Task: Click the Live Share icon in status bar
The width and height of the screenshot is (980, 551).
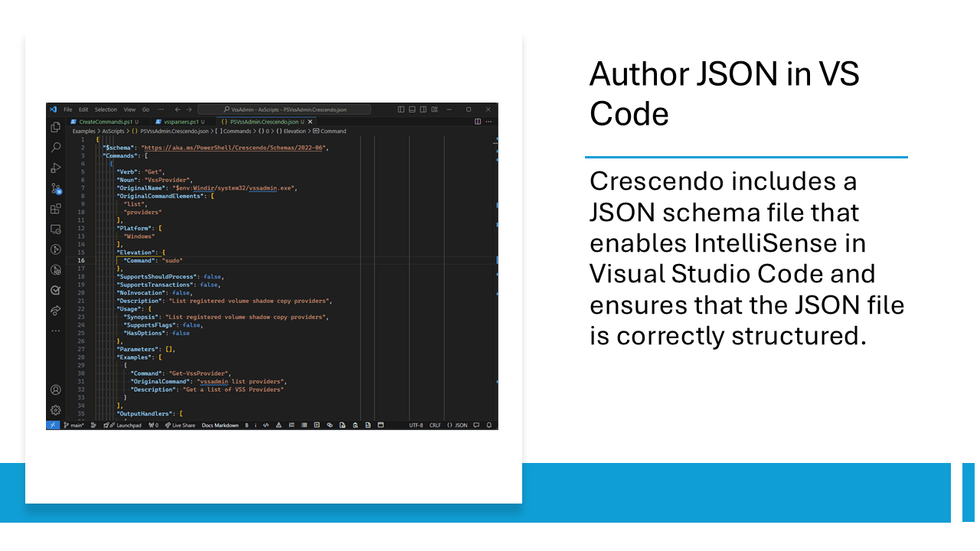Action: (x=181, y=425)
